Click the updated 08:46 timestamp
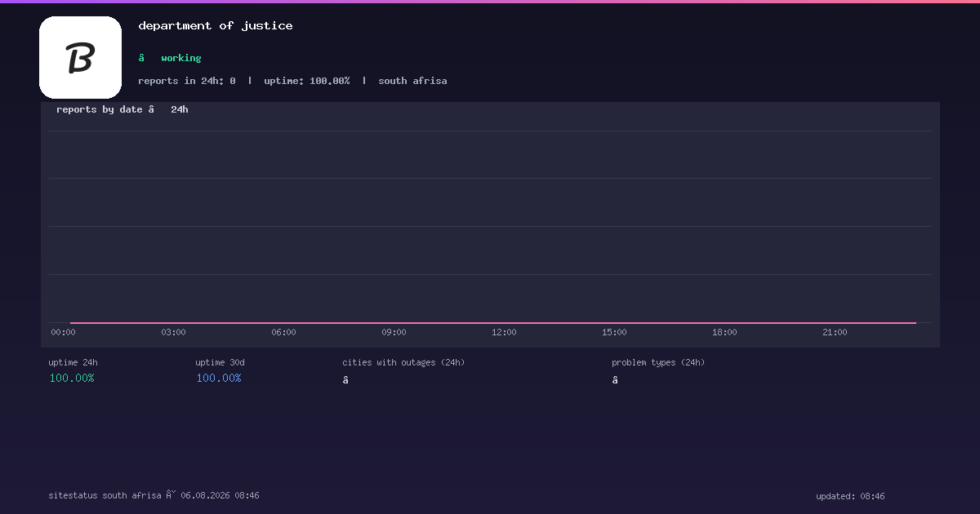980x514 pixels. pyautogui.click(x=850, y=496)
